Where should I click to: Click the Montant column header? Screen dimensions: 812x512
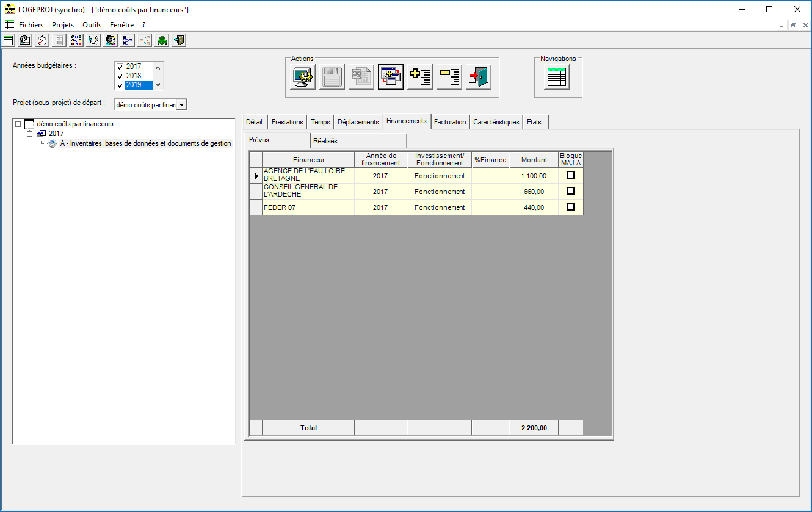(x=534, y=160)
